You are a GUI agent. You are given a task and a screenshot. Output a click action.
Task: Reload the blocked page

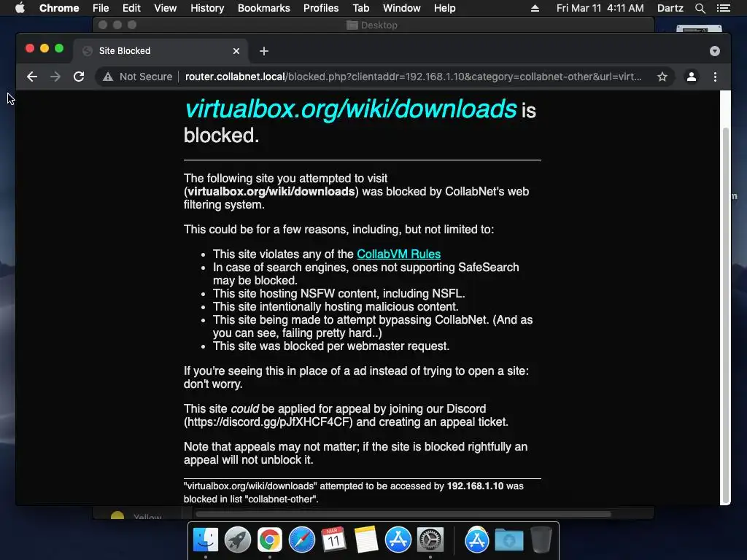point(79,77)
